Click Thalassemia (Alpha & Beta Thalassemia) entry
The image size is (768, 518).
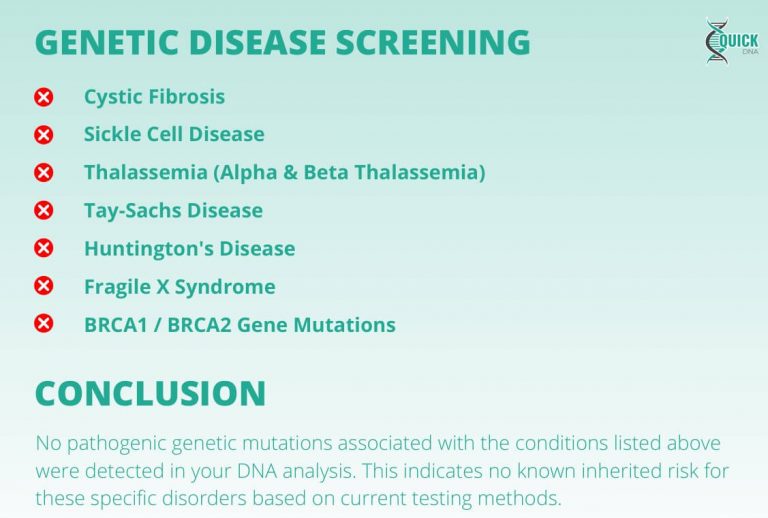pyautogui.click(x=284, y=173)
